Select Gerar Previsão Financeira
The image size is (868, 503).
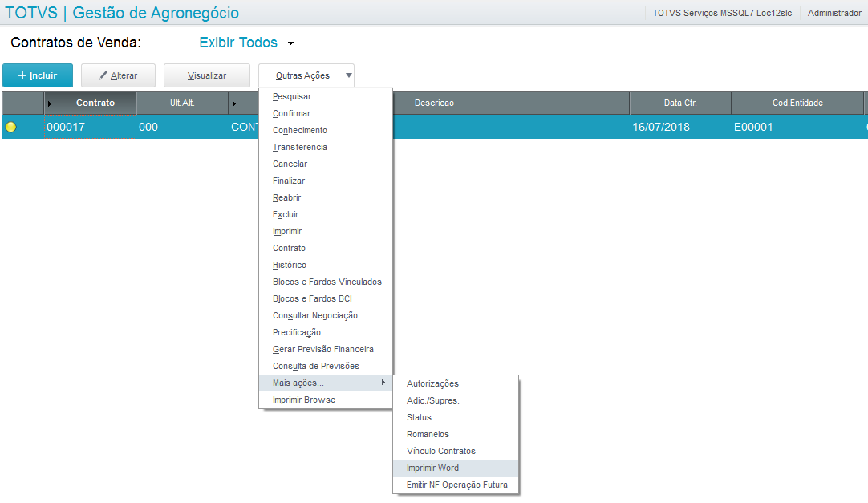(326, 349)
